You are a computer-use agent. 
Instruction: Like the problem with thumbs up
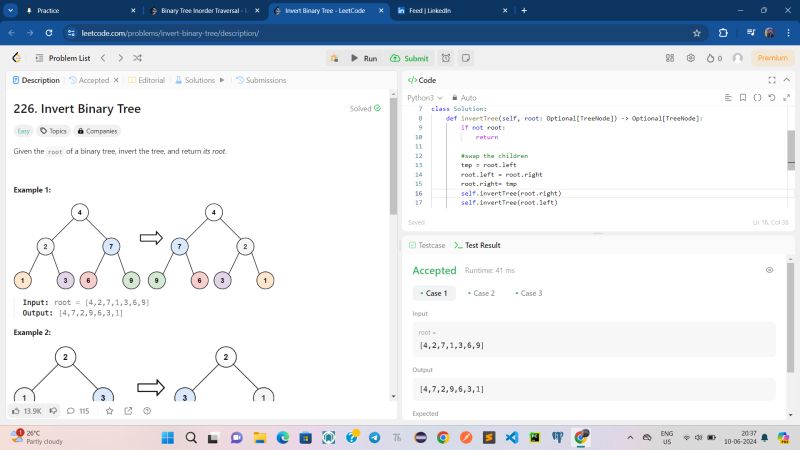click(18, 410)
